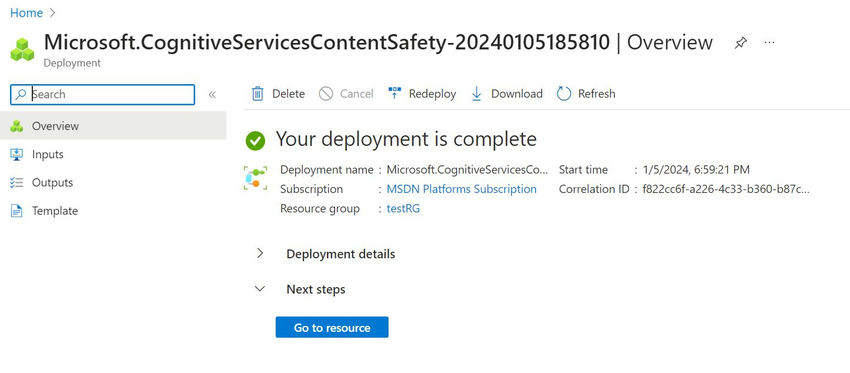
Task: Click the Refresh toolbar label
Action: coord(596,94)
